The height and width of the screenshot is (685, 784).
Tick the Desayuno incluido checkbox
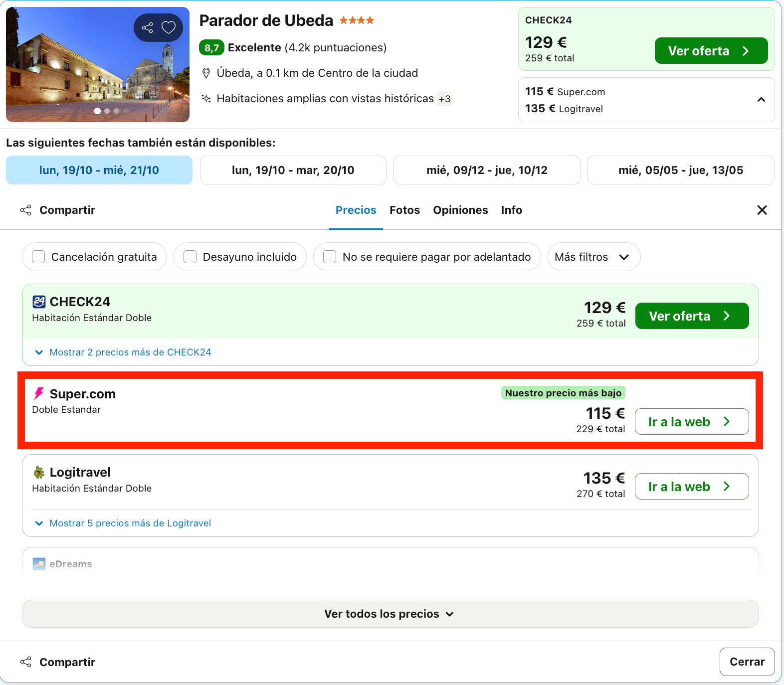190,257
